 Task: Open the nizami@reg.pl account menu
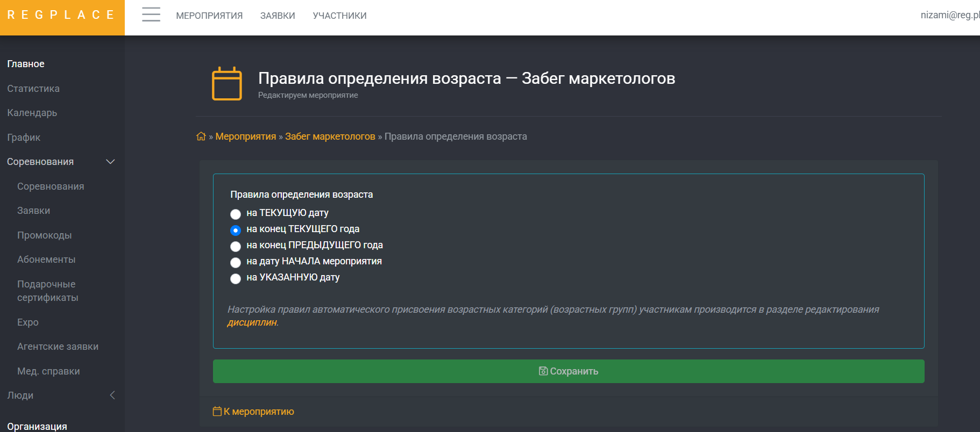click(x=950, y=15)
